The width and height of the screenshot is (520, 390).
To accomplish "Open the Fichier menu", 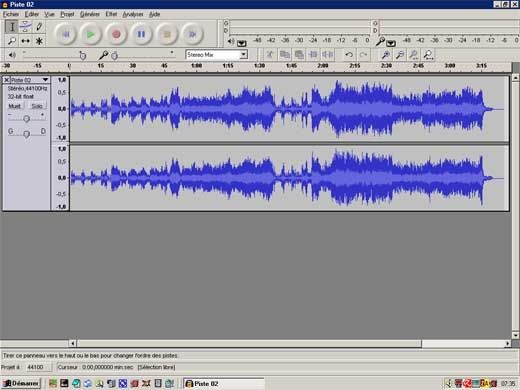I will coord(11,14).
